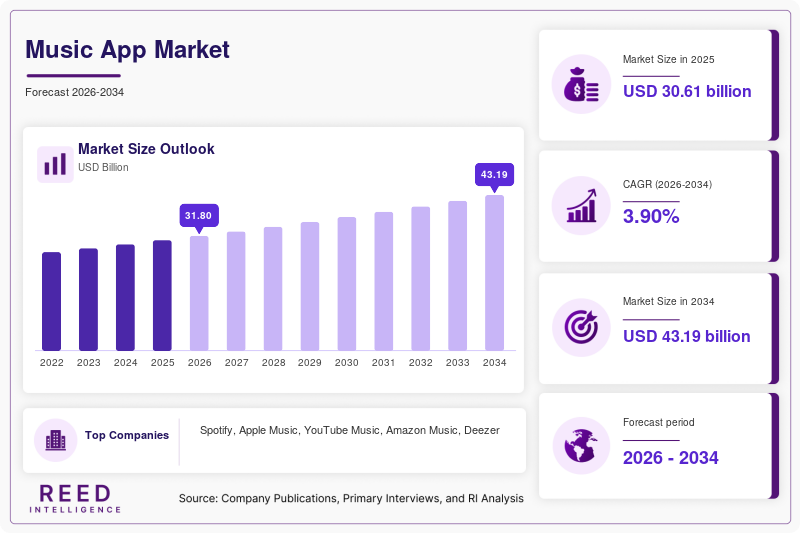This screenshot has width=800, height=533.
Task: Click the USD Billion unit label
Action: tap(103, 167)
